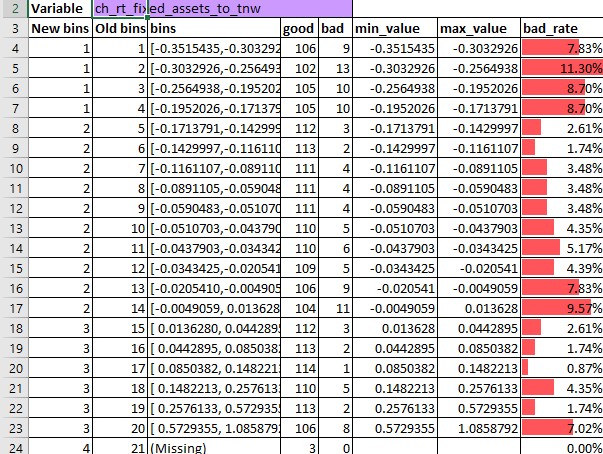
Task: Click the 4.39% bad_rate cell
Action: (562, 268)
